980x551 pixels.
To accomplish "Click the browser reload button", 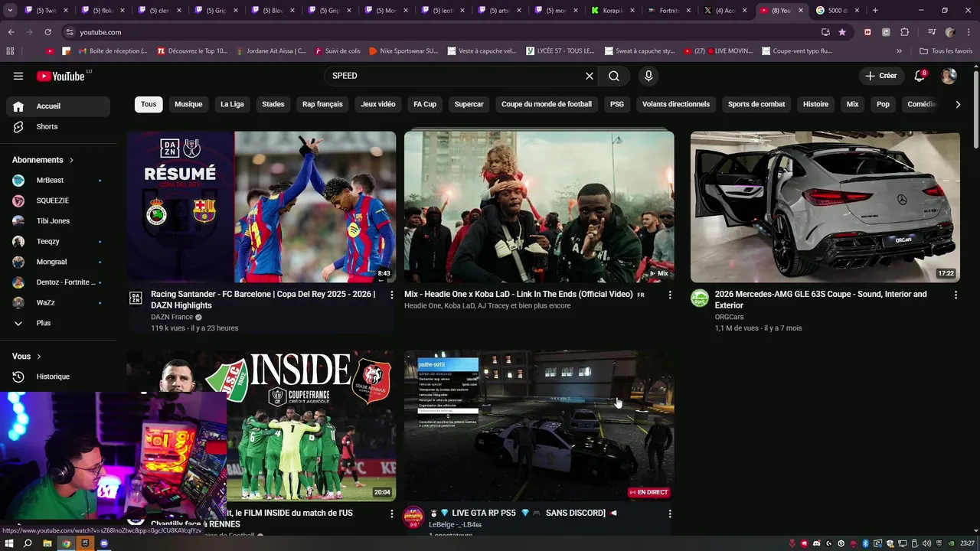I will [x=47, y=32].
